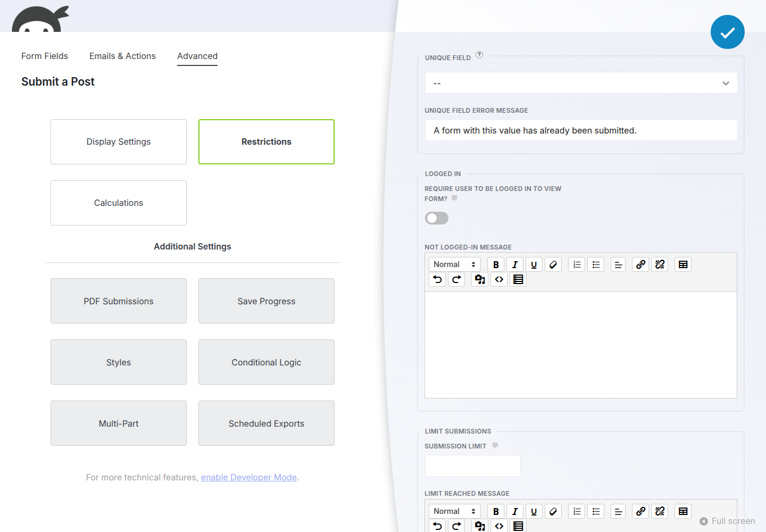The height and width of the screenshot is (532, 766).
Task: Click merge tags icon in Not Logged-In Message editor
Action: pyautogui.click(x=518, y=279)
